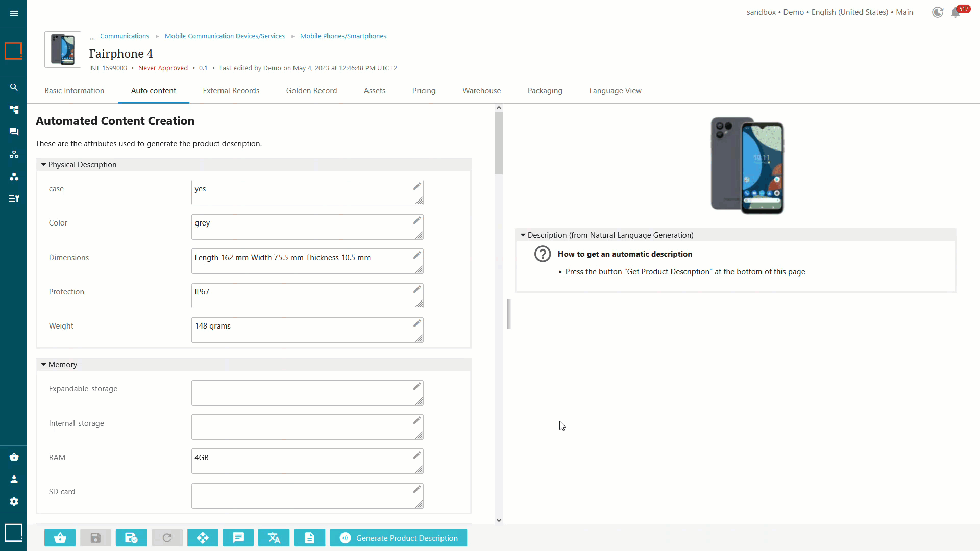Click the document/notes icon in toolbar

(310, 538)
